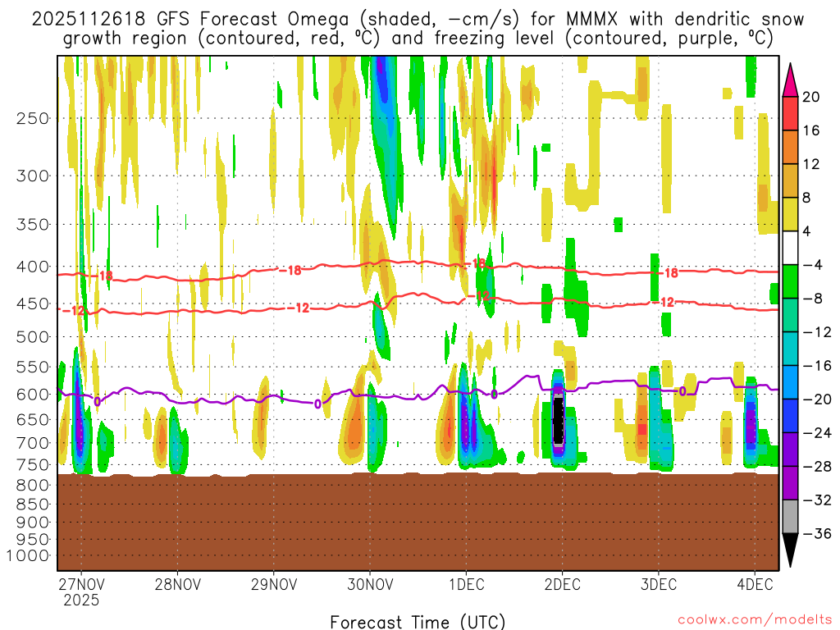This screenshot has height=630, width=840.
Task: Click the 250 pressure level axis label
Action: click(33, 118)
